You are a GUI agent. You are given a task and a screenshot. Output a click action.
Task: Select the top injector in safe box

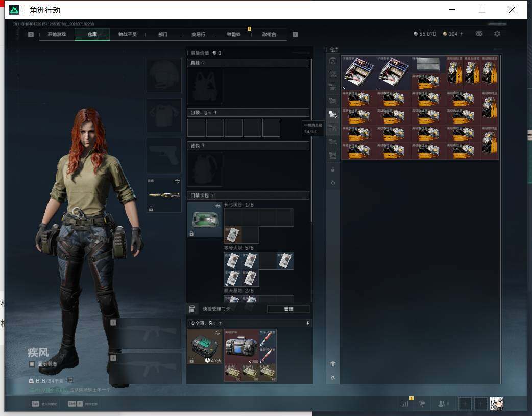[268, 338]
